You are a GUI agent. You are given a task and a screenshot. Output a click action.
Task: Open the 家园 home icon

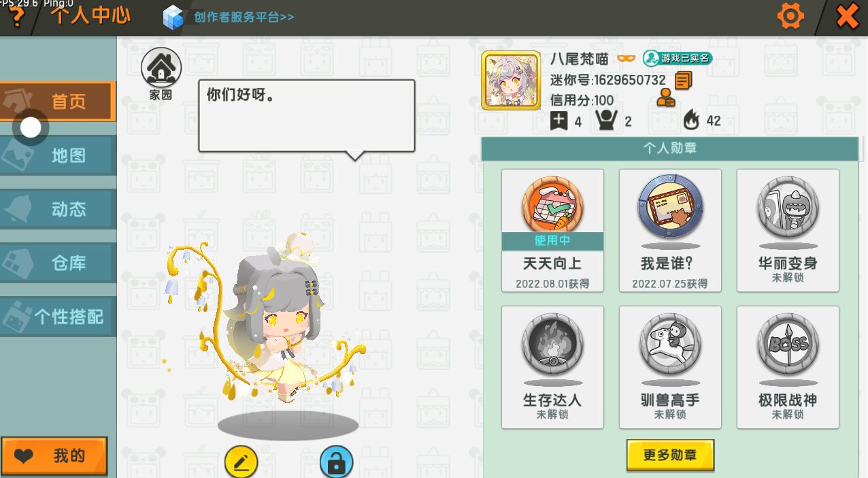161,74
